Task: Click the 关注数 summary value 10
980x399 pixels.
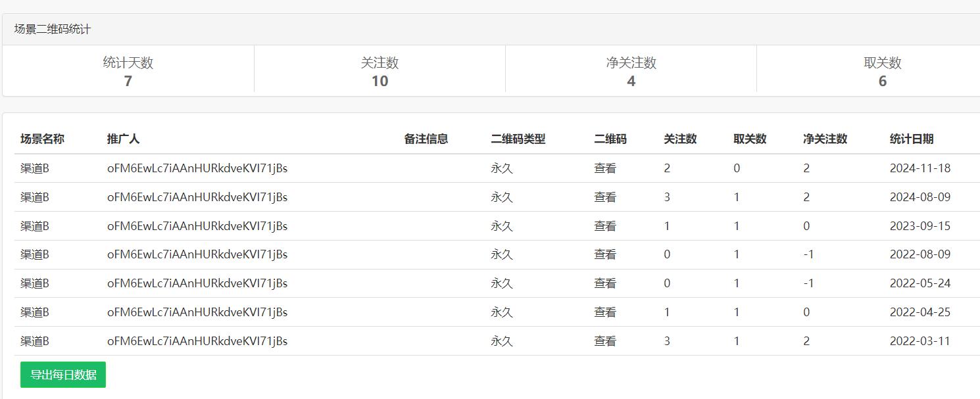Action: coord(380,82)
